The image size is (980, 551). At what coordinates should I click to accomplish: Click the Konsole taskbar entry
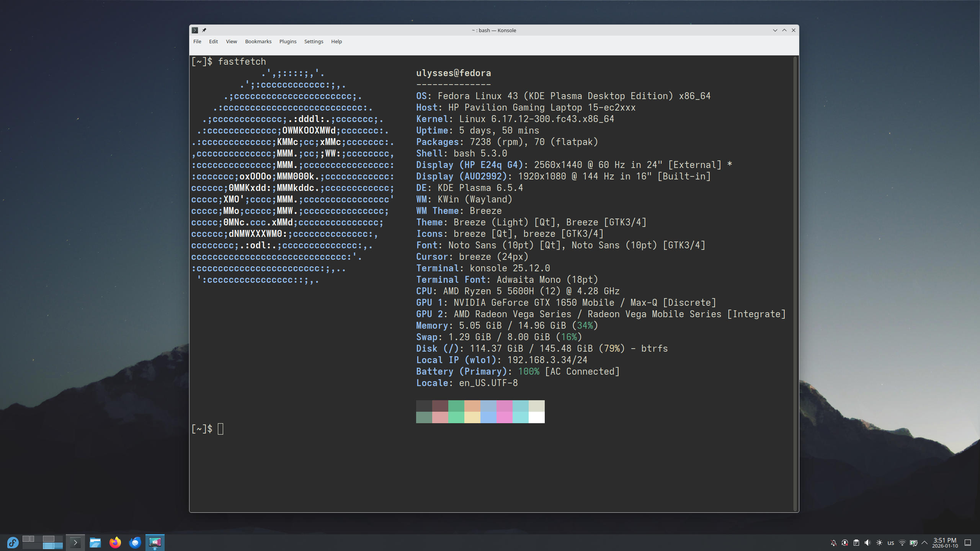75,542
